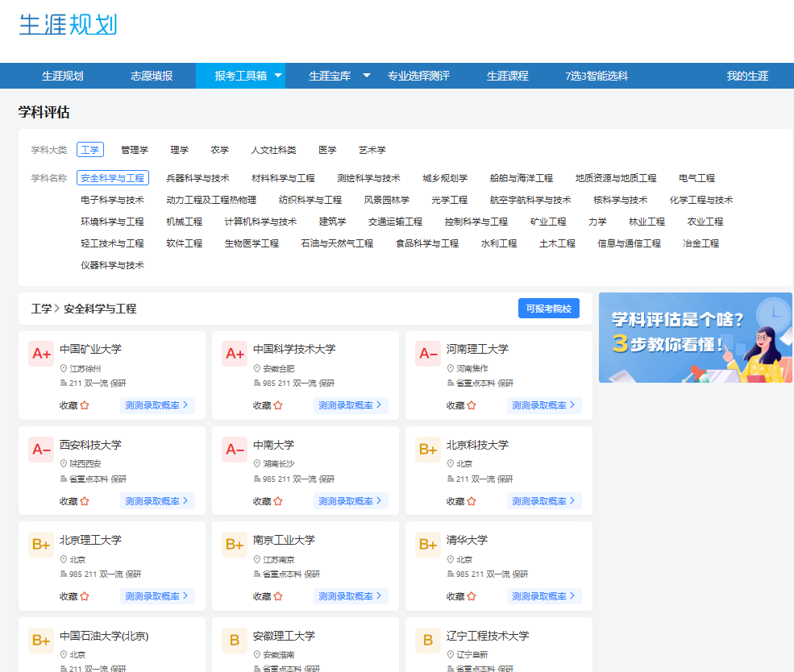Click the 生涯规划 site logo

point(68,25)
